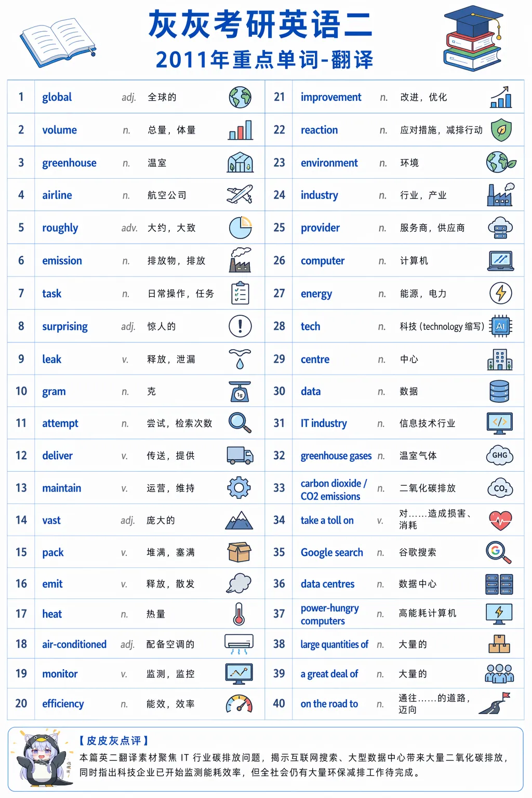Click the greenhouse building icon
The width and height of the screenshot is (532, 798).
pyautogui.click(x=240, y=163)
